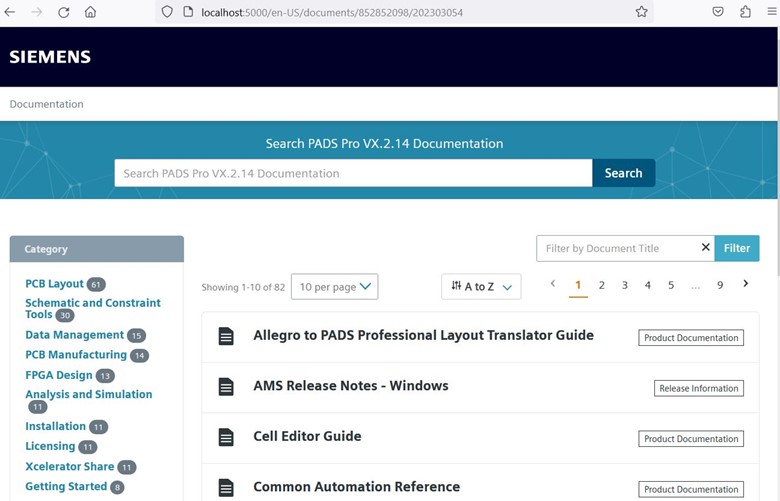Viewport: 780px width, 501px height.
Task: Click document icon beside AMS Release Notes
Action: [226, 387]
